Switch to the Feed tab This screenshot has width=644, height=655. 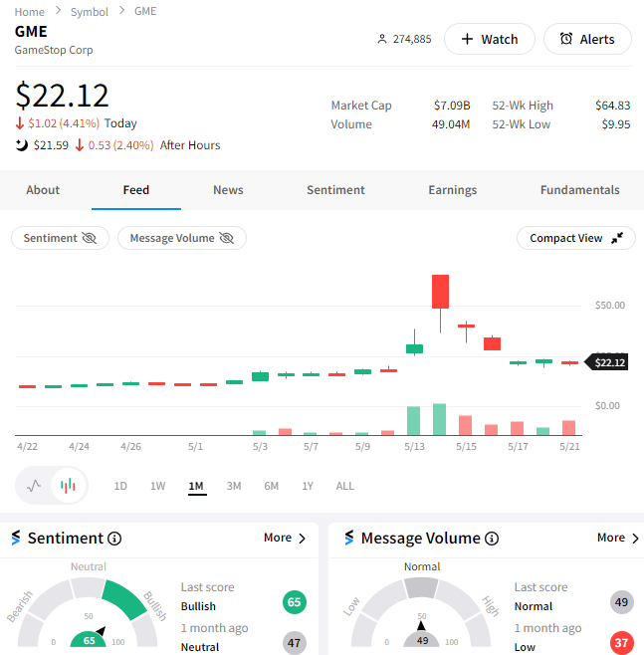135,190
